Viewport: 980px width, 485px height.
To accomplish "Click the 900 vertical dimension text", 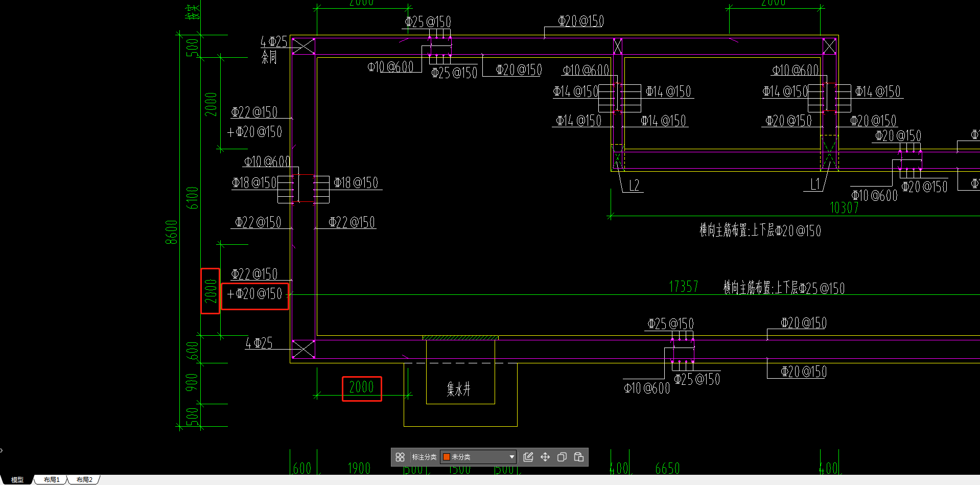I will [192, 382].
